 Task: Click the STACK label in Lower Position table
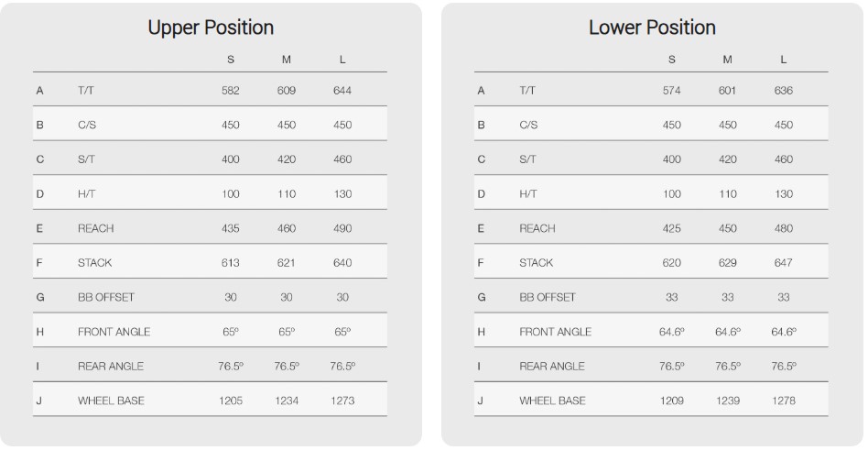(536, 263)
